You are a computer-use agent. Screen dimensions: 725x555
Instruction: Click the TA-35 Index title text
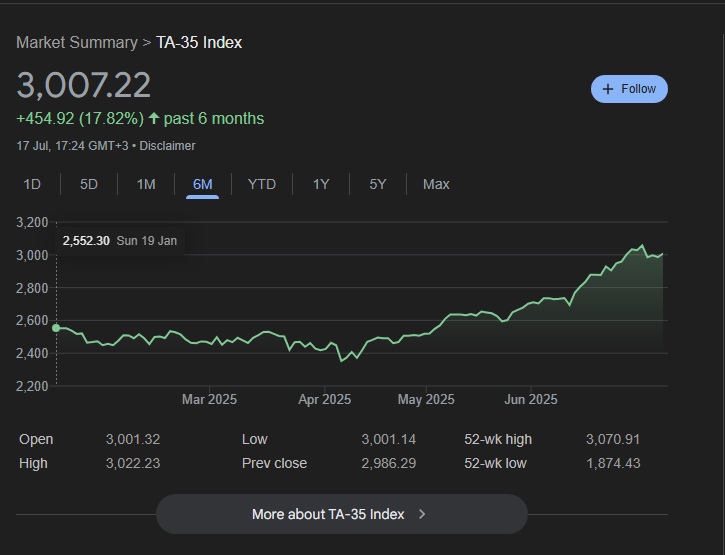point(199,43)
